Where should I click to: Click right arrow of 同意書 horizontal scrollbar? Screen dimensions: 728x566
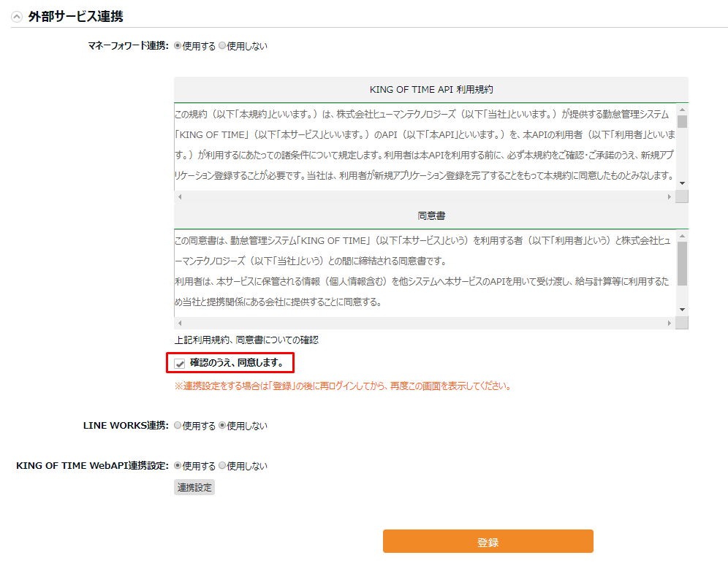point(669,323)
